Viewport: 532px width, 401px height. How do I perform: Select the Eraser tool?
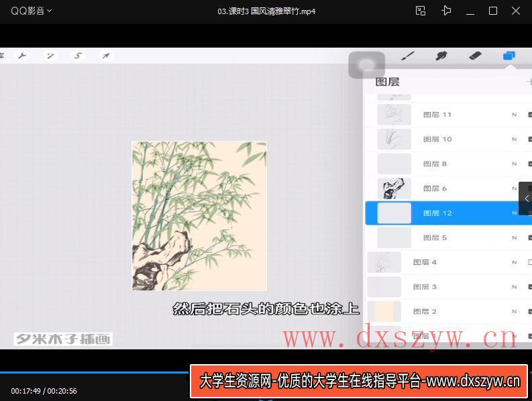click(x=475, y=56)
